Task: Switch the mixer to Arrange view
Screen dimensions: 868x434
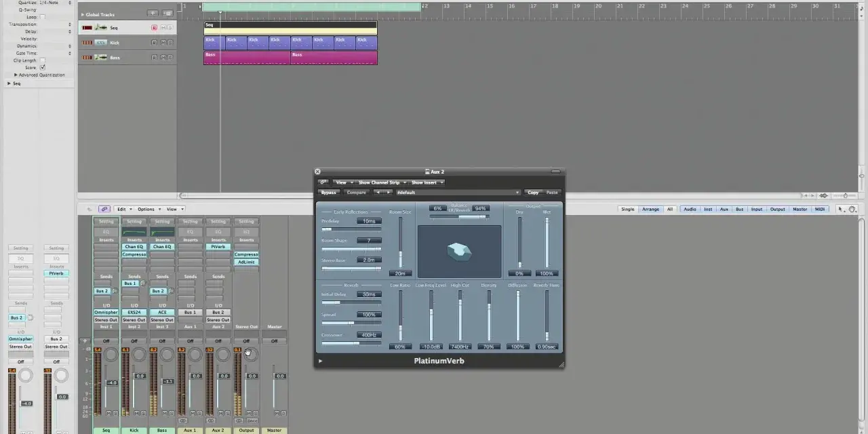Action: pyautogui.click(x=651, y=209)
